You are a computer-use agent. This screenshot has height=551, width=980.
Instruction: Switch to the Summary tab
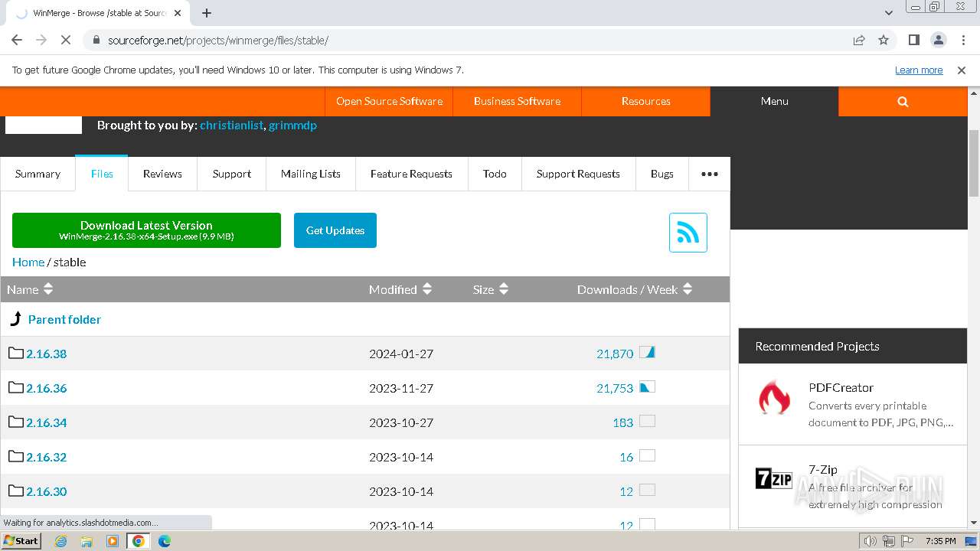[x=38, y=174]
